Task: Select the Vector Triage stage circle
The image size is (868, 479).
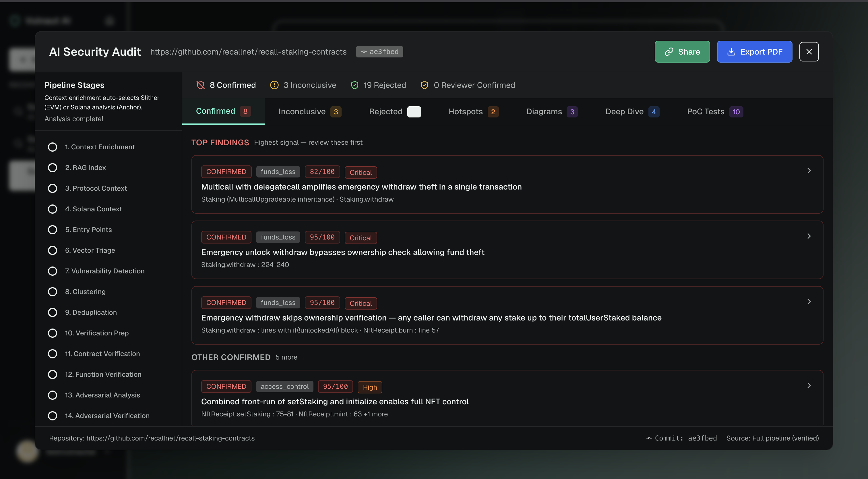Action: [52, 250]
